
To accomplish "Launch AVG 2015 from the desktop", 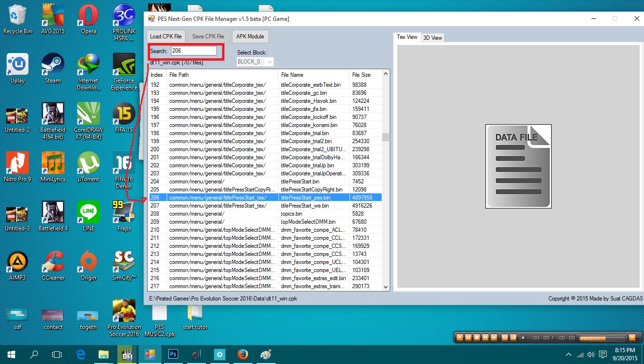I will pyautogui.click(x=53, y=19).
